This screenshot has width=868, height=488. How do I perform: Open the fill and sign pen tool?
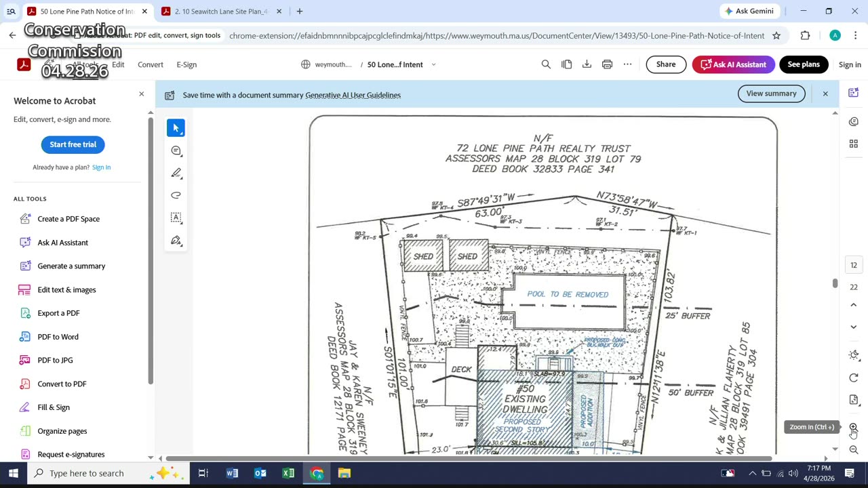tap(176, 241)
